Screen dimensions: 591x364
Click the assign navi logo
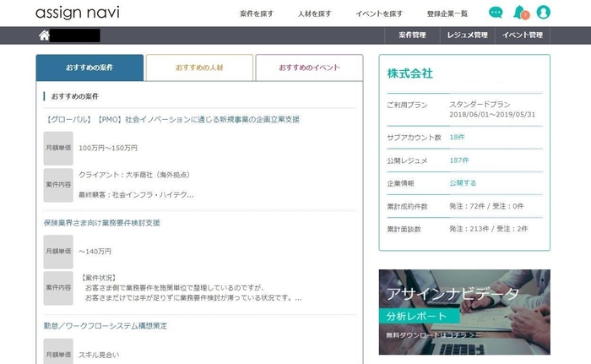pyautogui.click(x=78, y=13)
